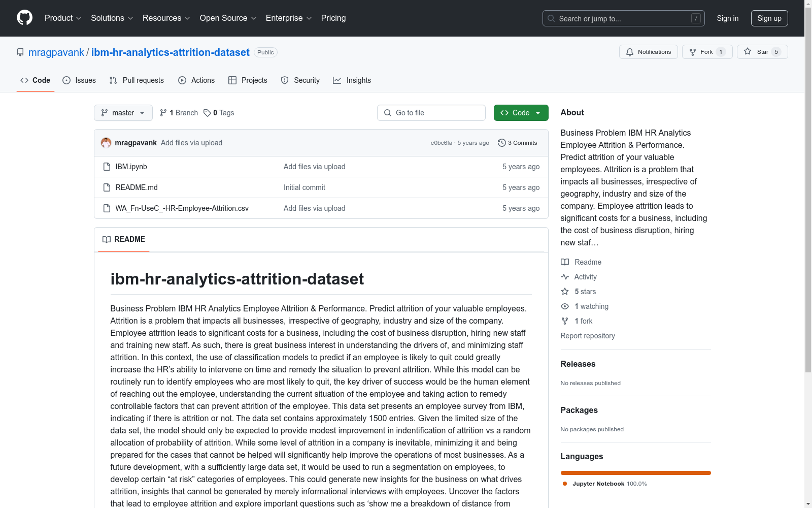Click the Star count badge 5

[x=776, y=52]
